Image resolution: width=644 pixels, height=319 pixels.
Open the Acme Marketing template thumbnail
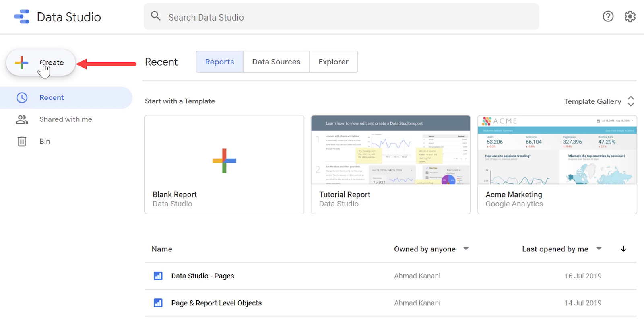[x=557, y=150]
